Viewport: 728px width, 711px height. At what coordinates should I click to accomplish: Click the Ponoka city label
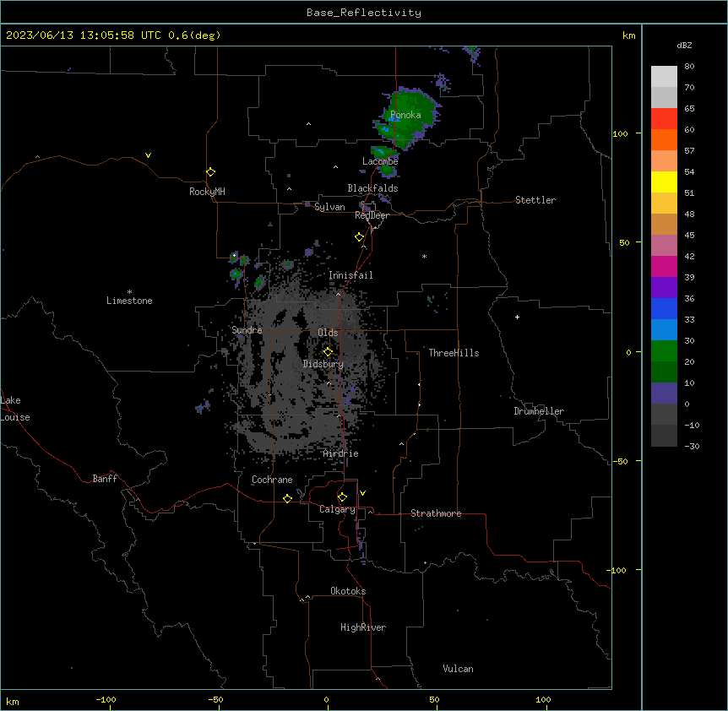click(x=405, y=115)
